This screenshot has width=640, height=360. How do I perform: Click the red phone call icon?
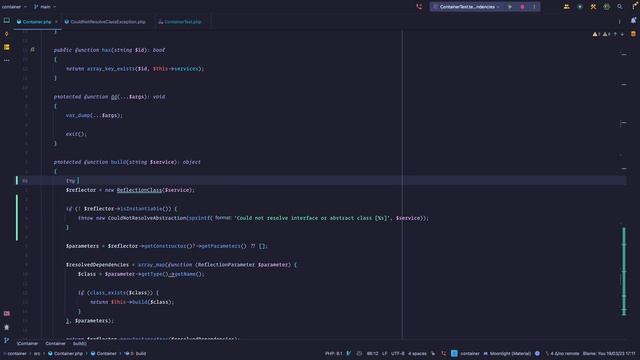tap(419, 7)
